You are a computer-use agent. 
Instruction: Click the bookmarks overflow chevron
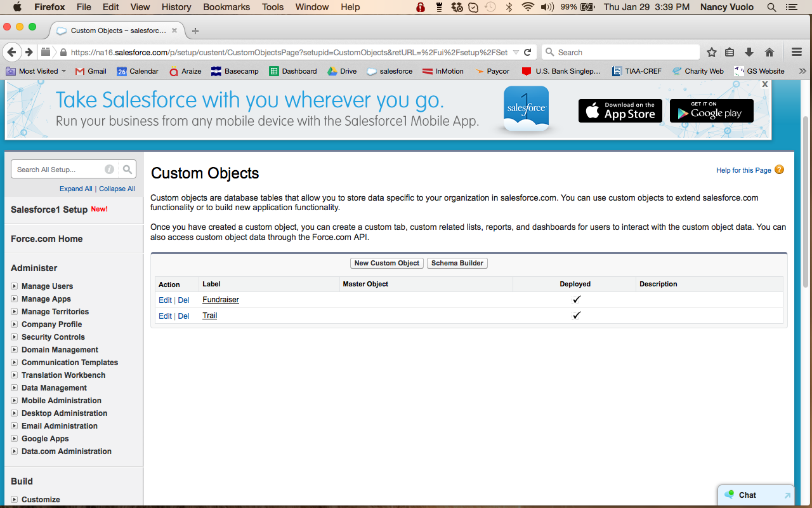pyautogui.click(x=802, y=71)
